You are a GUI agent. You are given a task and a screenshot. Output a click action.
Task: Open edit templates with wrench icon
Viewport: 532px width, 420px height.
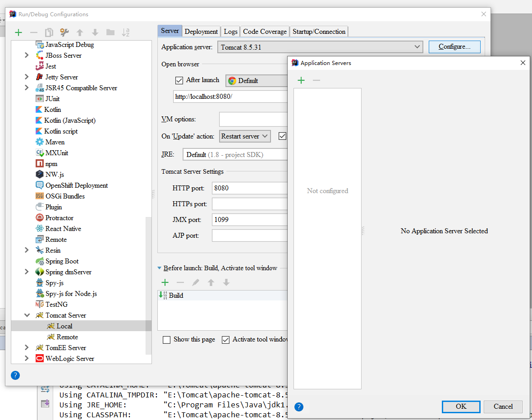click(x=64, y=32)
